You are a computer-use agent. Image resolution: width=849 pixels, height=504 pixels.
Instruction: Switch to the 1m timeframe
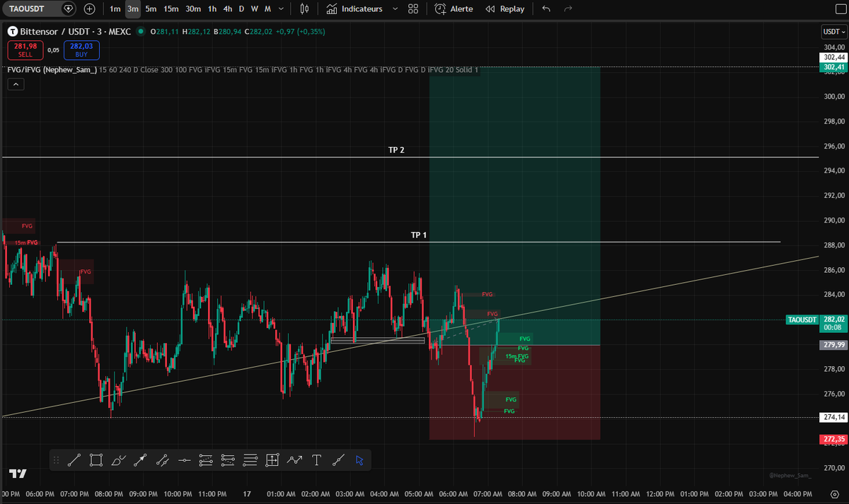115,9
